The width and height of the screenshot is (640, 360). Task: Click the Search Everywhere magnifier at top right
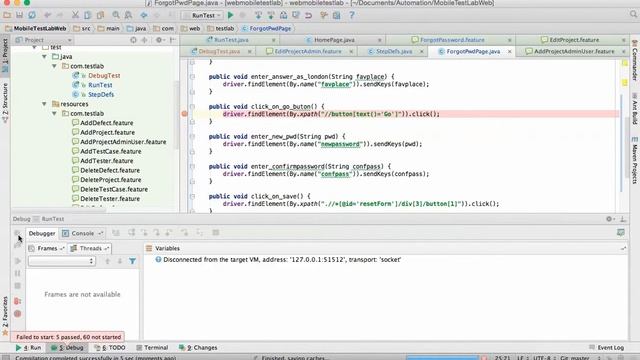point(633,15)
